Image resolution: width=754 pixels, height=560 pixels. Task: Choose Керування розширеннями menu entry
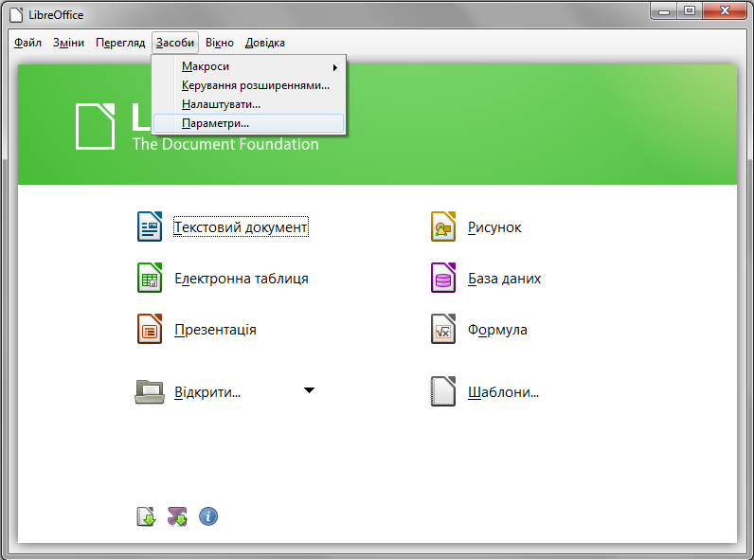click(248, 85)
